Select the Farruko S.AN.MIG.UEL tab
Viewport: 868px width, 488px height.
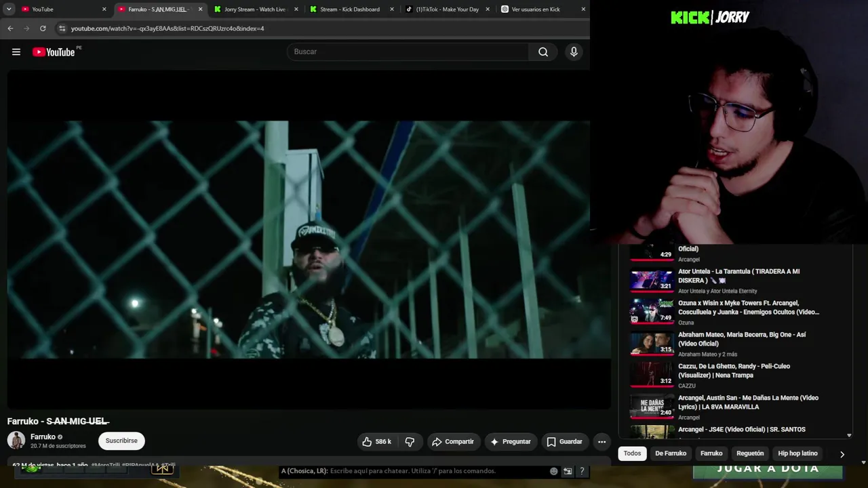point(159,9)
